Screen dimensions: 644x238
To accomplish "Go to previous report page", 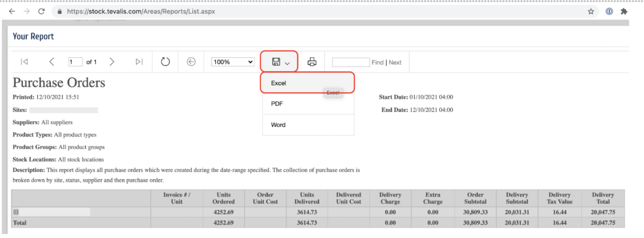I will [52, 62].
